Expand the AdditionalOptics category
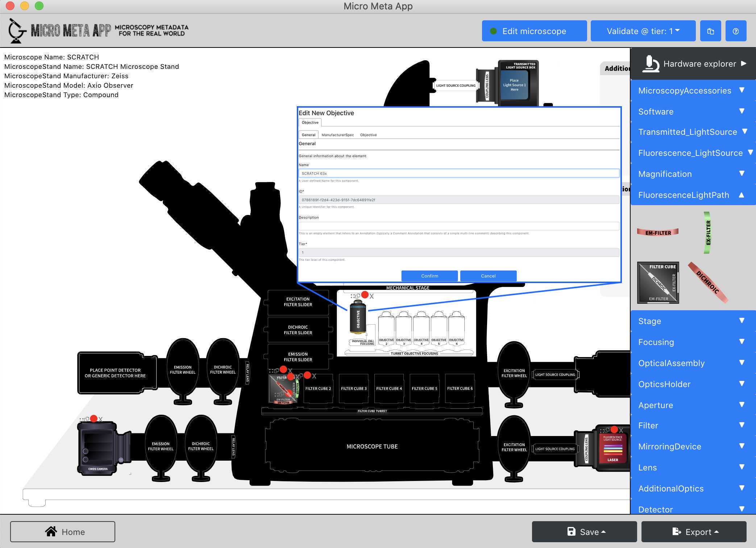The height and width of the screenshot is (548, 756). [x=693, y=489]
